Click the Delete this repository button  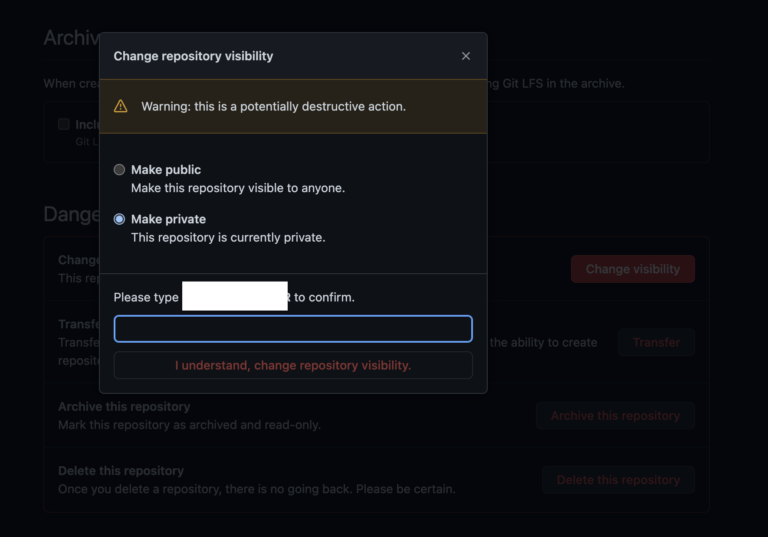click(x=618, y=480)
